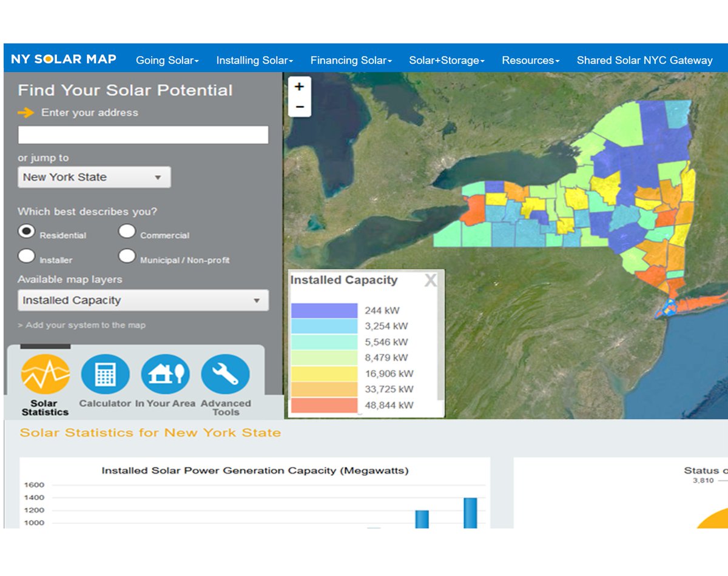The height and width of the screenshot is (576, 728).
Task: Select the Installer radio button
Action: pyautogui.click(x=27, y=256)
